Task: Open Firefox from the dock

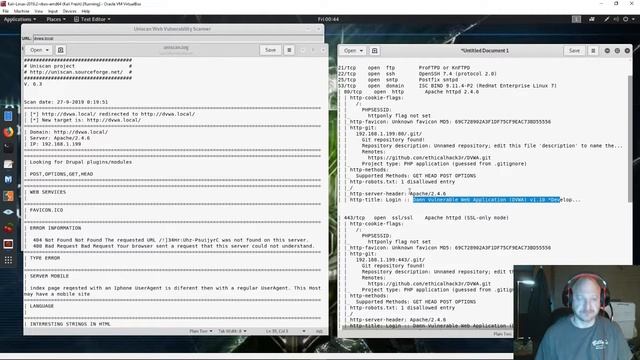Action: point(8,132)
